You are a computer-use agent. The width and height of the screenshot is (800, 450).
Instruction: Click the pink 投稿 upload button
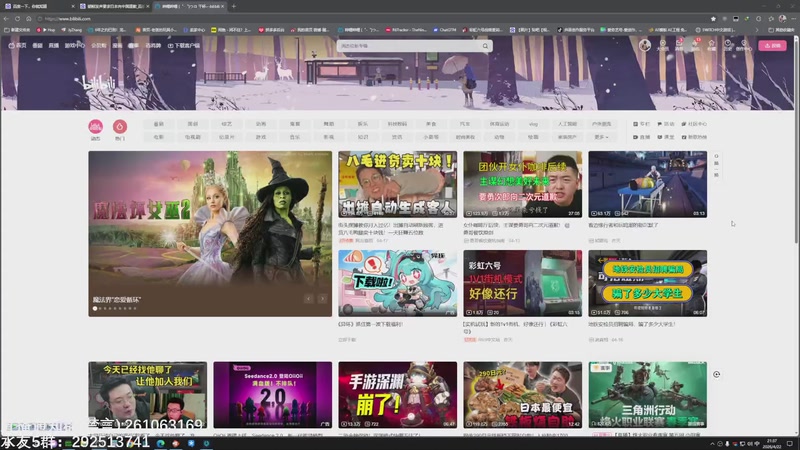point(772,45)
